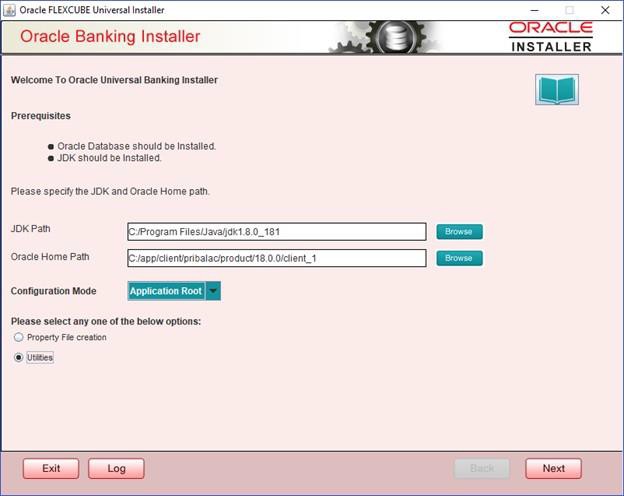Click the Java app icon in title bar
The width and height of the screenshot is (624, 496).
[x=9, y=10]
